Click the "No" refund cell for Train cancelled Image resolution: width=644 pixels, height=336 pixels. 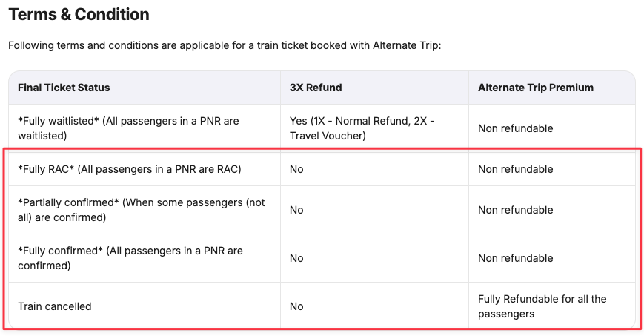297,306
